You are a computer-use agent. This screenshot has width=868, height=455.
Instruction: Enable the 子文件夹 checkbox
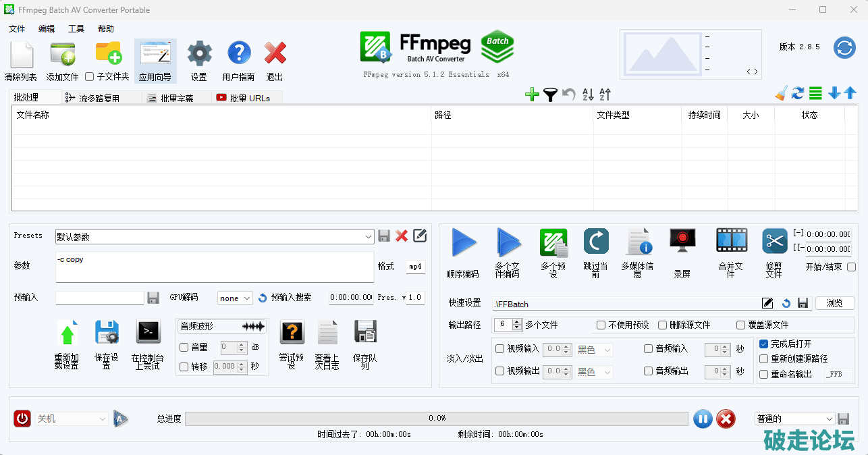click(90, 77)
